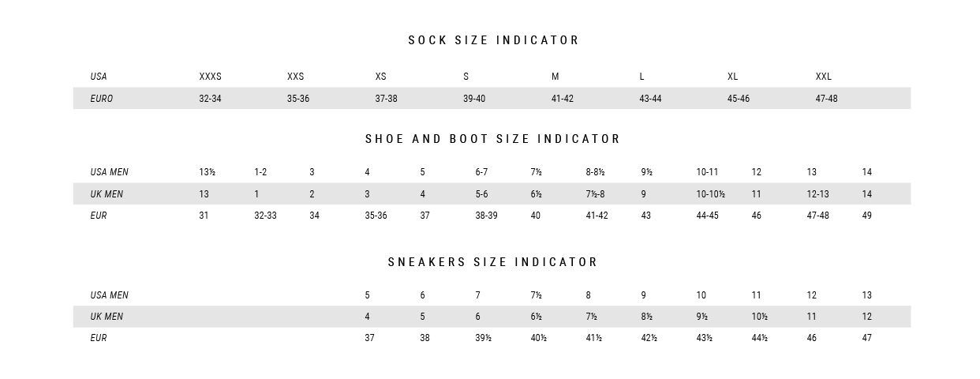Viewport: 980px width, 379px height.
Task: Select UK men sneaker size 10½
Action: click(760, 317)
